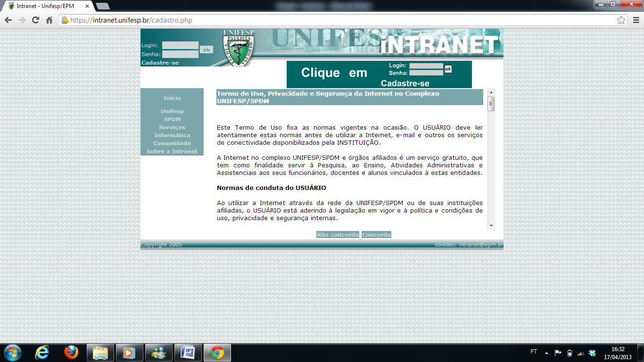Open Início in the side menu

172,98
